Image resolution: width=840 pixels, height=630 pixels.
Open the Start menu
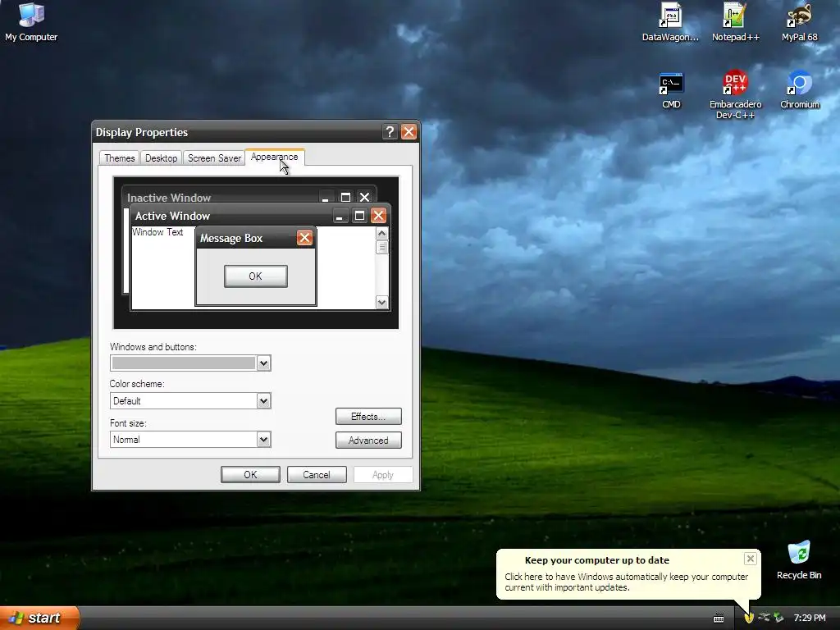pyautogui.click(x=39, y=618)
